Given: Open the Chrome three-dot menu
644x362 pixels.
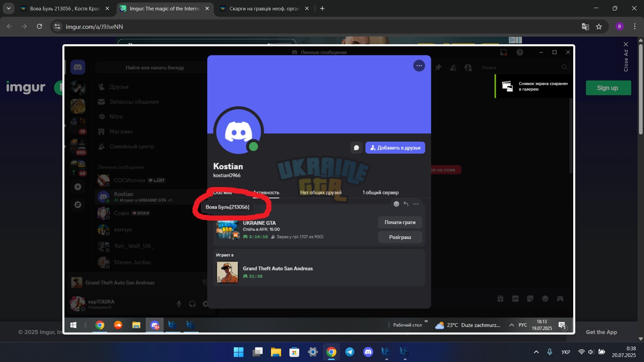Looking at the screenshot, I should pos(635,26).
